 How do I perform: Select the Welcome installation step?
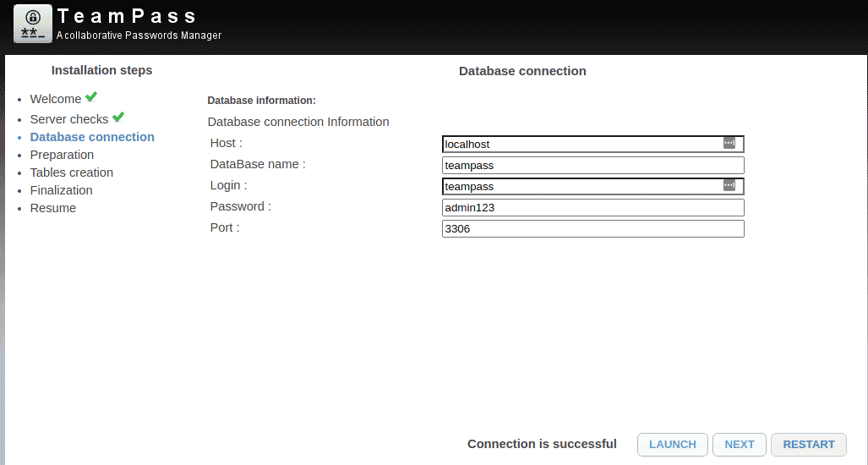click(x=55, y=99)
